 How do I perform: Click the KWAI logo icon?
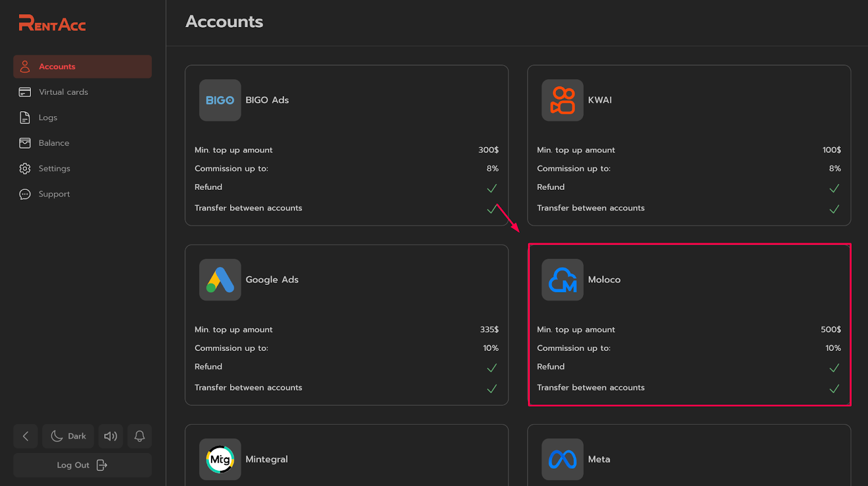563,100
